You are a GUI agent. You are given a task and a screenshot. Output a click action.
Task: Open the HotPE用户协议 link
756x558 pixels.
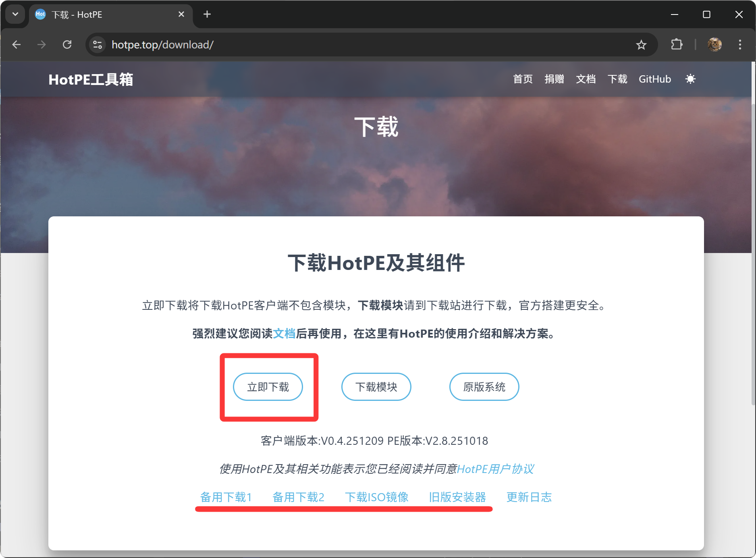(x=496, y=469)
